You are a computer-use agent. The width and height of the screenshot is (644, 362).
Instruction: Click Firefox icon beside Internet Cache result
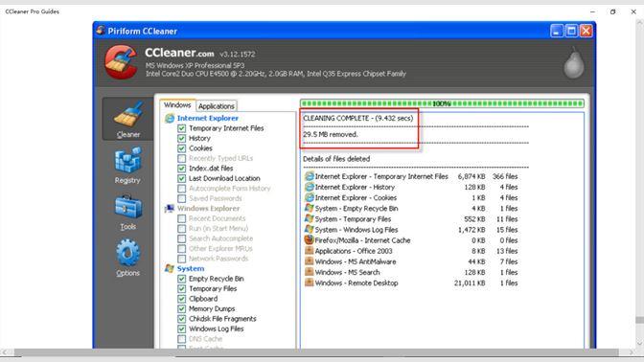pyautogui.click(x=309, y=240)
